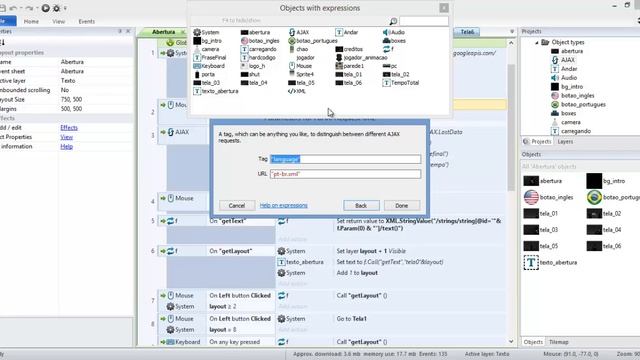This screenshot has height=360, width=640.
Task: Select camera in the Projects tree
Action: click(566, 122)
